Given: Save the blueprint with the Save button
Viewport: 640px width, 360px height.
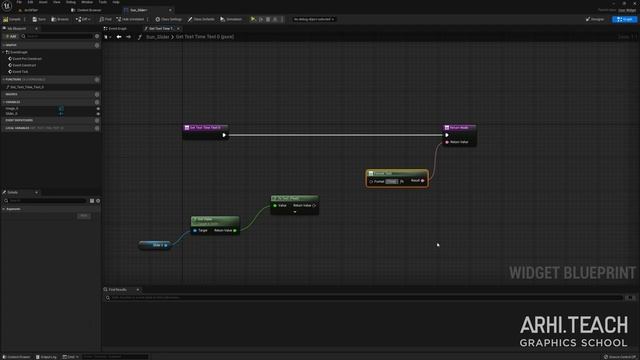Looking at the screenshot, I should [x=39, y=19].
